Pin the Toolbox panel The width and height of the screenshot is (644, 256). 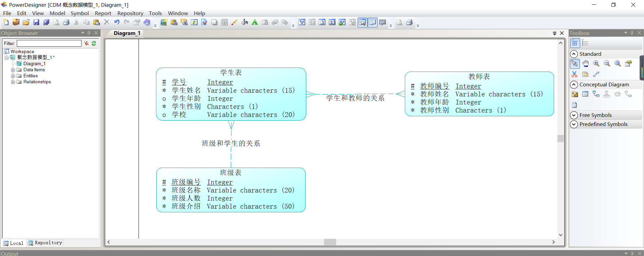[x=632, y=33]
